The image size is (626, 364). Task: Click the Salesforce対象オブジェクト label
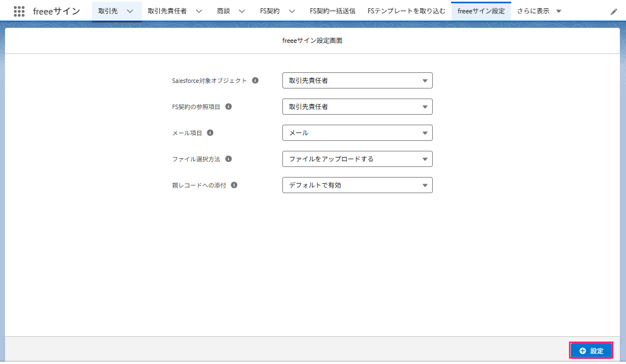click(209, 81)
